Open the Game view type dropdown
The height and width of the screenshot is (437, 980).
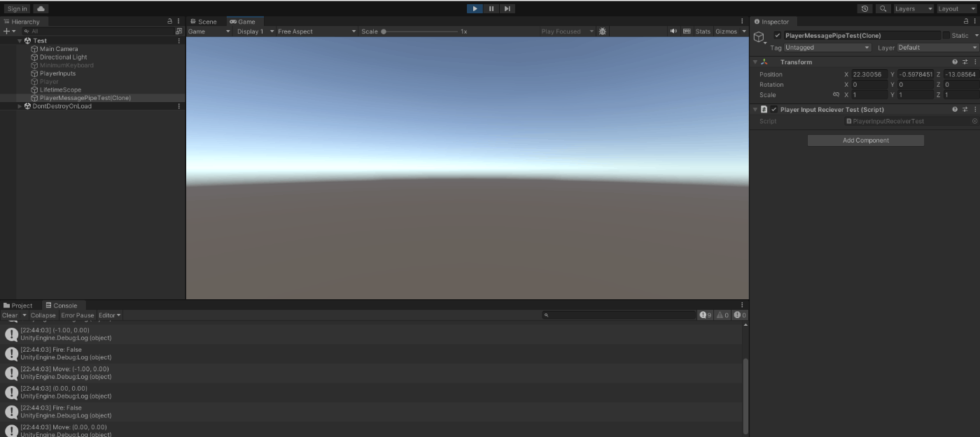pos(209,31)
